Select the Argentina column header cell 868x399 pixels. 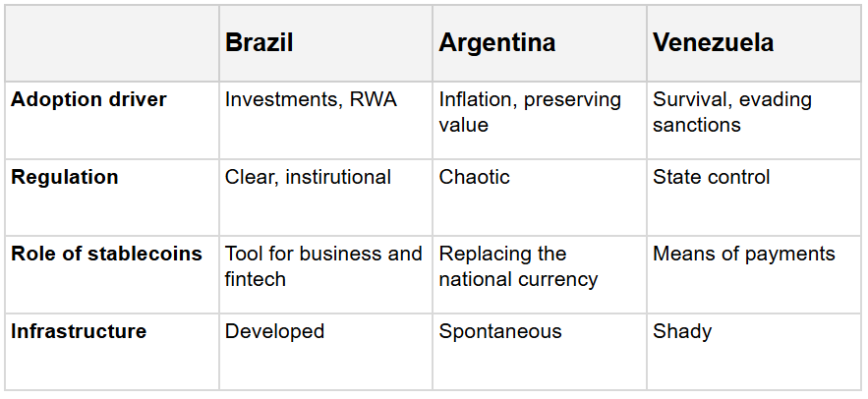(x=497, y=43)
